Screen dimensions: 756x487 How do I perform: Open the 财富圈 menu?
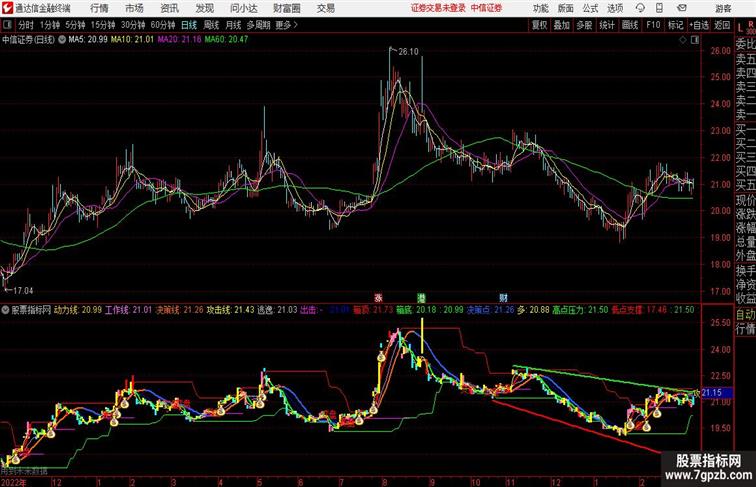click(x=286, y=8)
